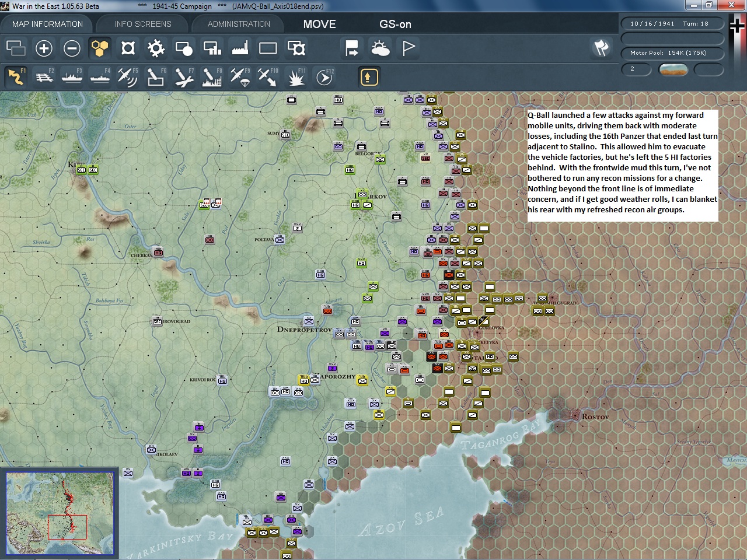Click the red viewport box on minimap
This screenshot has height=560, width=747.
pyautogui.click(x=67, y=527)
